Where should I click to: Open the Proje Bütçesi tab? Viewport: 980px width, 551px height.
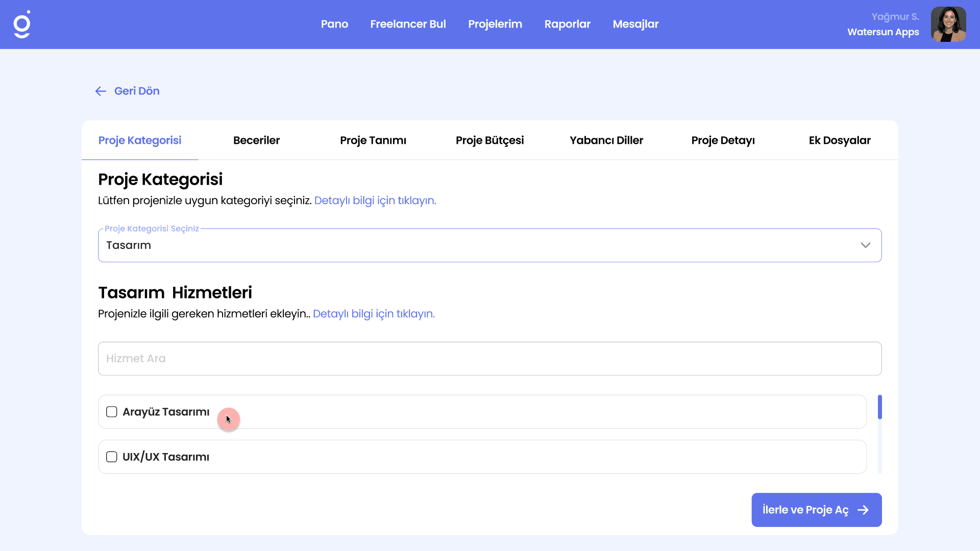click(x=489, y=140)
